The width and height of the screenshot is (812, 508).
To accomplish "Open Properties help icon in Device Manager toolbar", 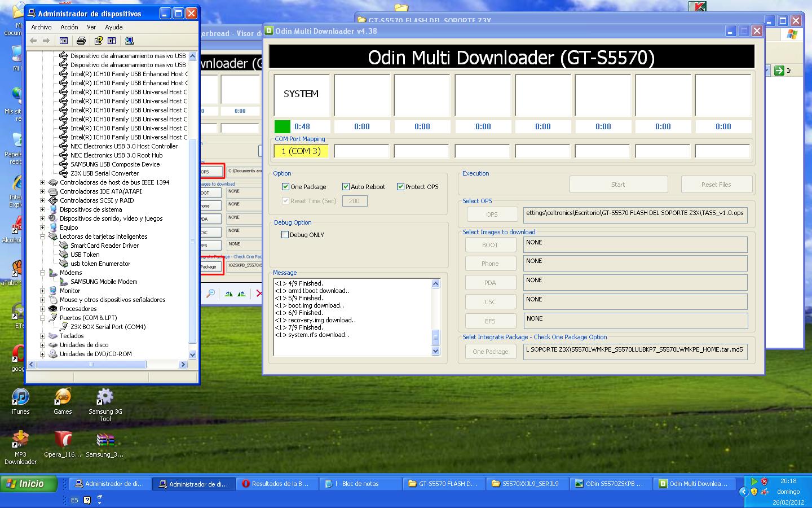I will (99, 41).
